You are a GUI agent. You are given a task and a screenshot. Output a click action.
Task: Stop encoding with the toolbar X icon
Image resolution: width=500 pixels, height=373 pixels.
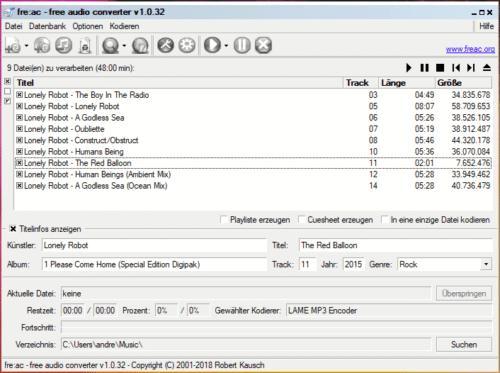coord(263,45)
